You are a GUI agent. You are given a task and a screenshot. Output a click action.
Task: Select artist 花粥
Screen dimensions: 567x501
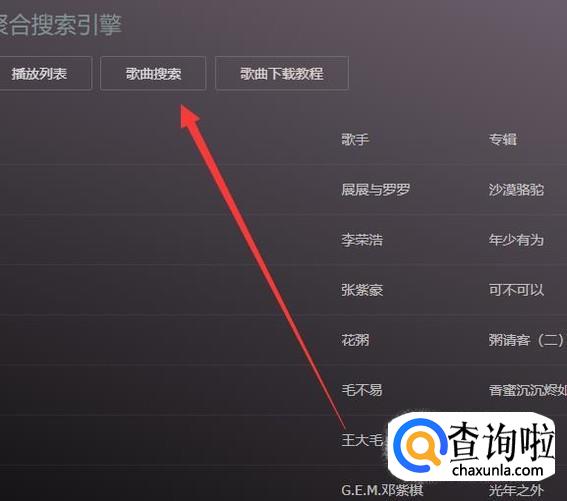click(x=355, y=340)
